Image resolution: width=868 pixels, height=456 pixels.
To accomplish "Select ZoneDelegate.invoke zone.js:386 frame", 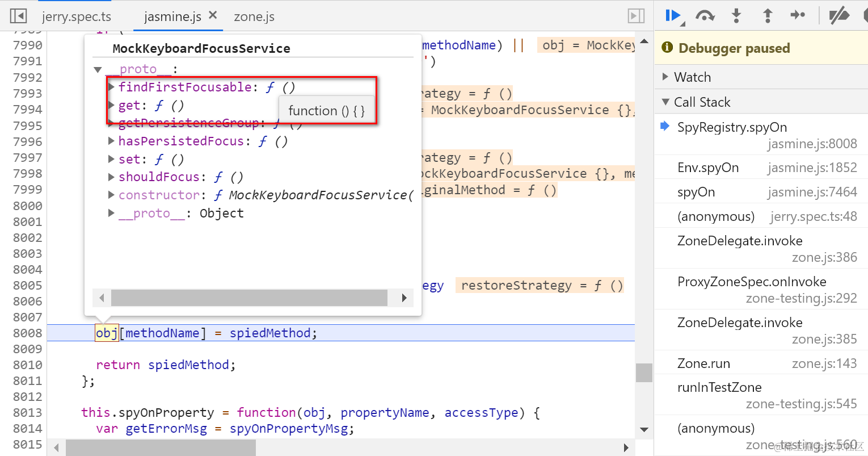I will [x=761, y=249].
